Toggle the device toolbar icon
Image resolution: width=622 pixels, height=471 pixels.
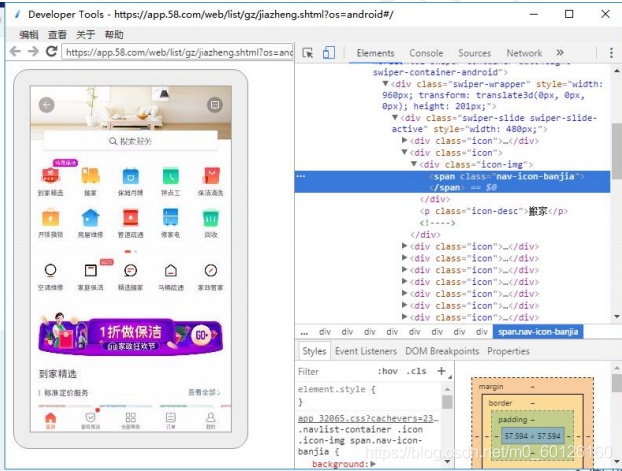coord(328,53)
